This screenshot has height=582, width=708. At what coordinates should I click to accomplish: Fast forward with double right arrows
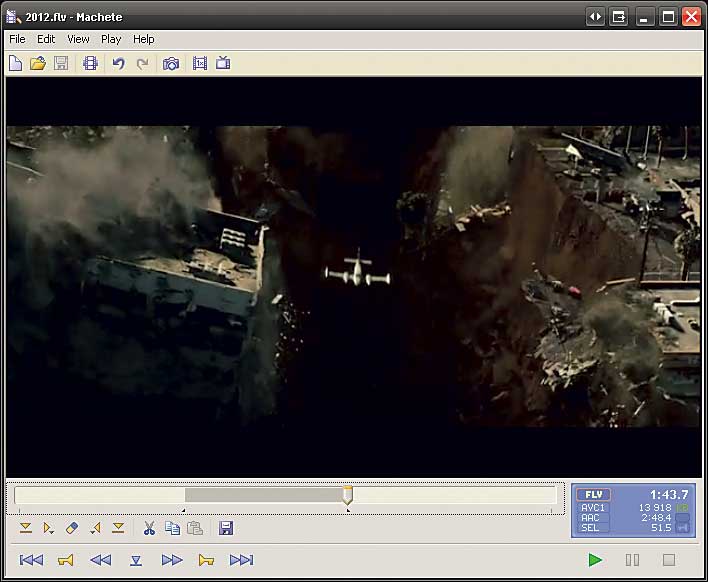(172, 560)
